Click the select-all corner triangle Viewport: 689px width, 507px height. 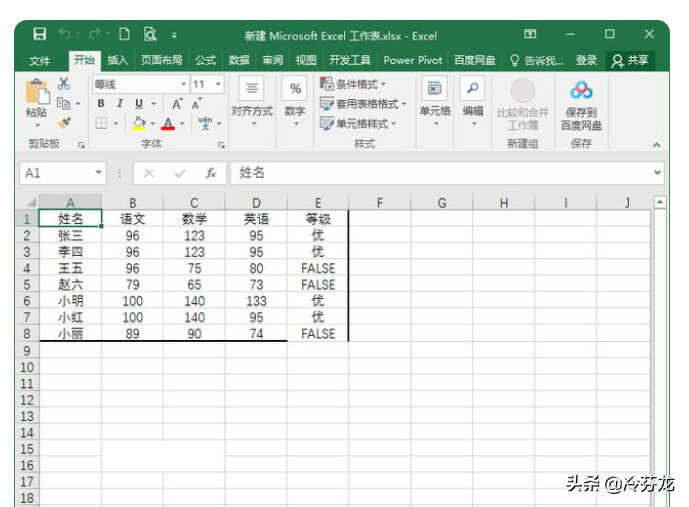tap(32, 203)
